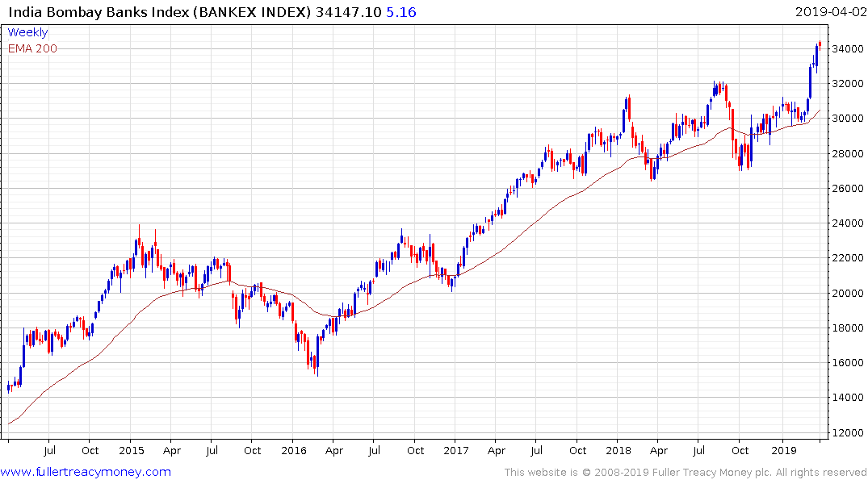Click the 2016 year label on time axis
The width and height of the screenshot is (868, 484).
(293, 450)
